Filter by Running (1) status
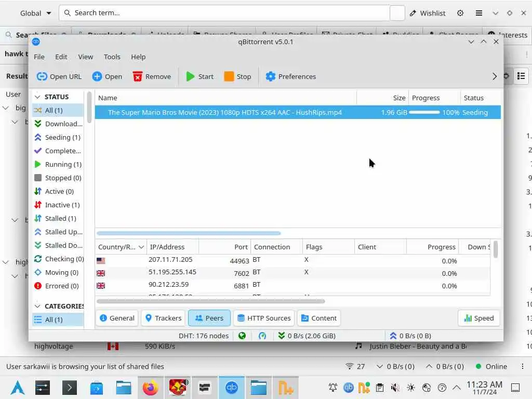This screenshot has height=399, width=532. coord(58,165)
